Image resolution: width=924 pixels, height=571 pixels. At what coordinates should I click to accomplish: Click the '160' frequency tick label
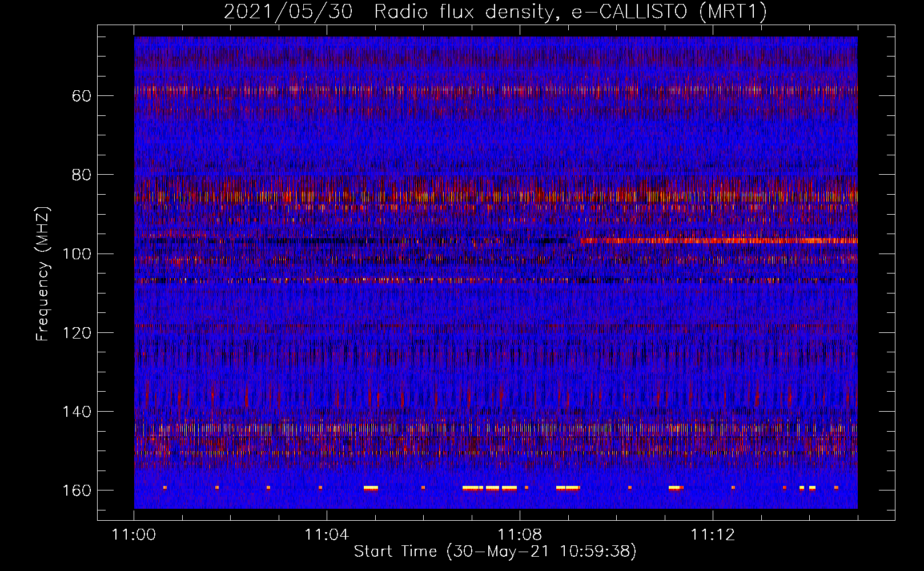[x=77, y=491]
